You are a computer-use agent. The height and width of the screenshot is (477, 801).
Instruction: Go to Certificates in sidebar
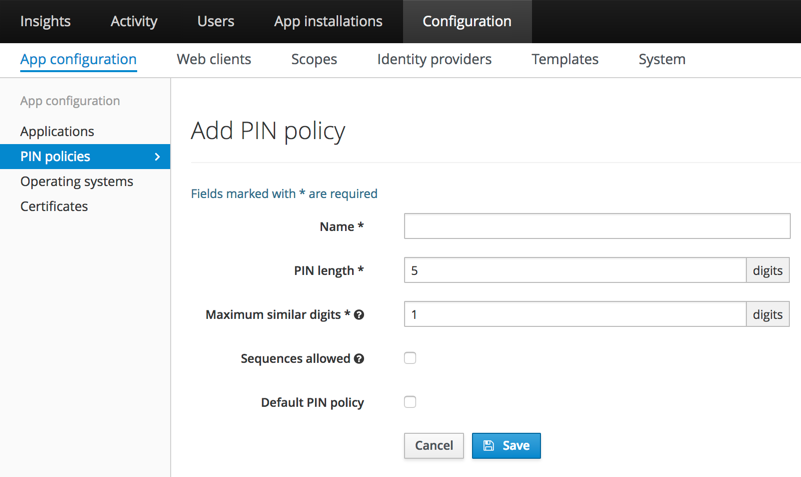click(54, 206)
